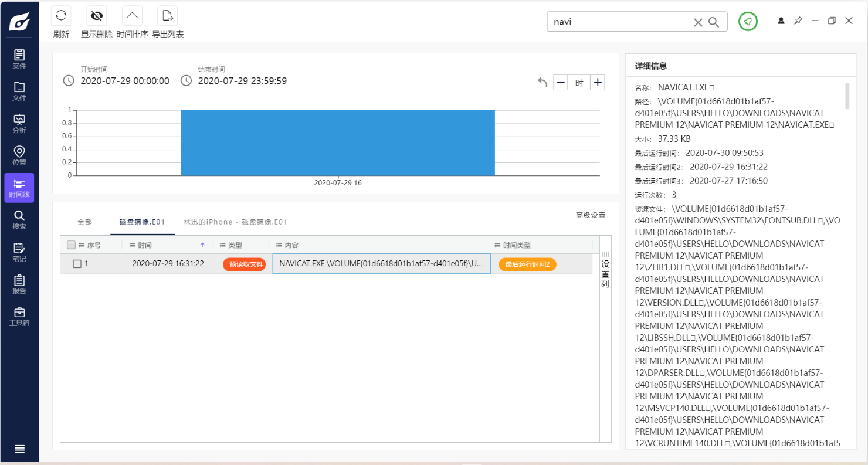This screenshot has height=465, width=868.
Task: Click the blue bar in the timeline chart
Action: click(338, 142)
